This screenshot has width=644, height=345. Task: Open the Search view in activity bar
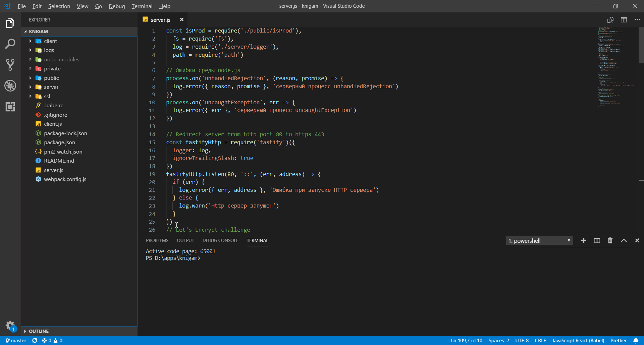tap(10, 44)
